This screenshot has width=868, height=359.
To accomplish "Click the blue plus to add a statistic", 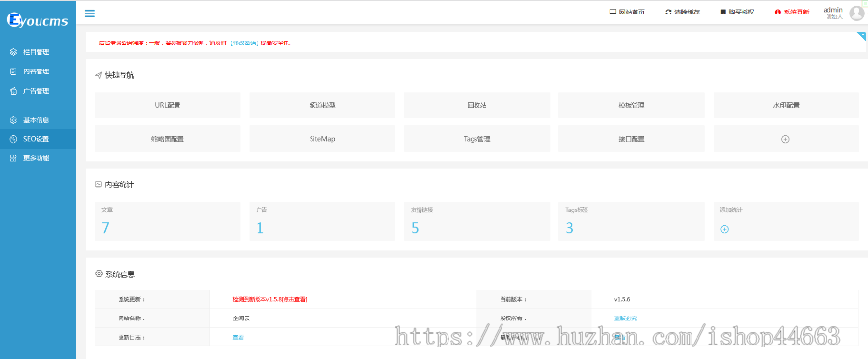I will [x=724, y=229].
